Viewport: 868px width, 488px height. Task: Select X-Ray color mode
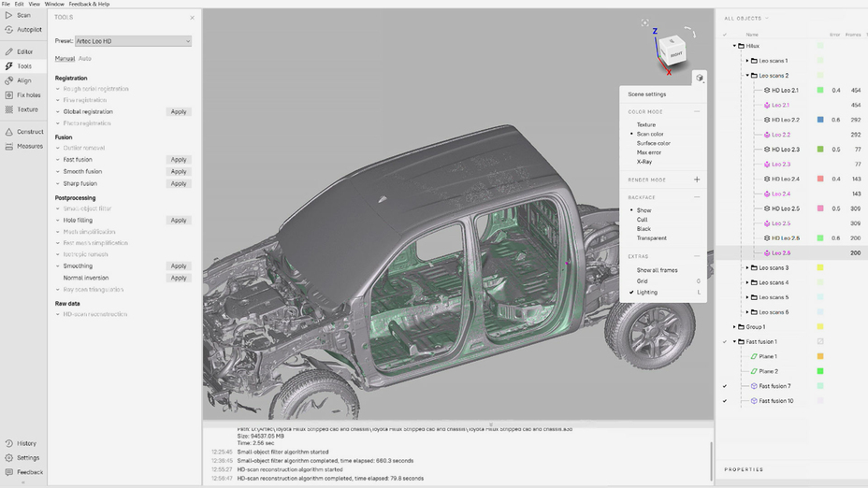tap(644, 162)
